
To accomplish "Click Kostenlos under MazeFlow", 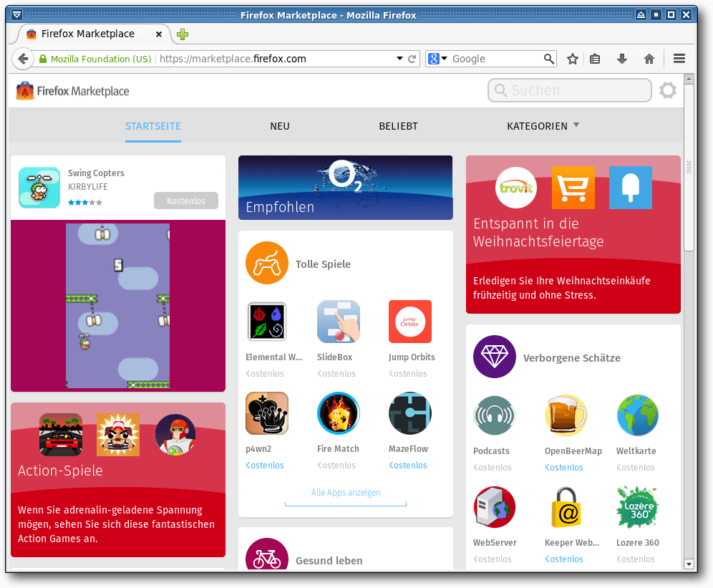I will pos(408,465).
